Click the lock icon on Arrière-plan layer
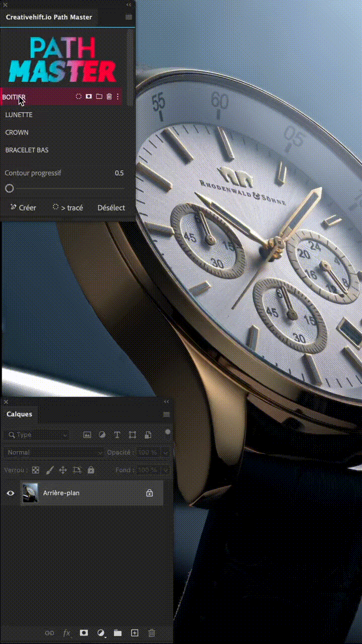 (x=149, y=493)
